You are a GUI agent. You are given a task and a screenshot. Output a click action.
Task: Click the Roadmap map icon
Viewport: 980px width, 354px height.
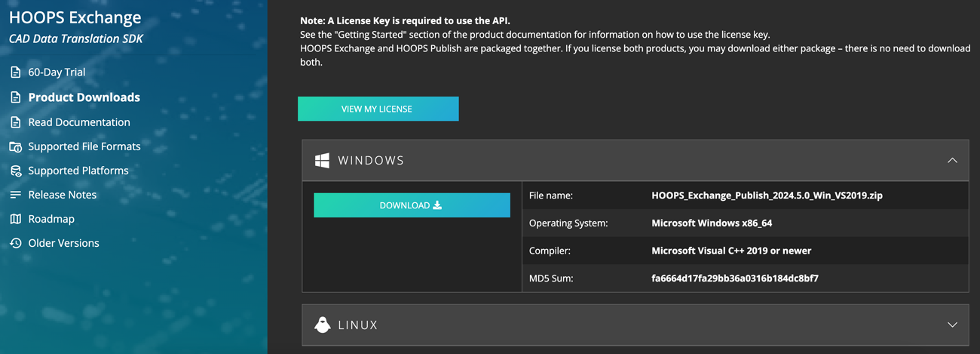(15, 219)
